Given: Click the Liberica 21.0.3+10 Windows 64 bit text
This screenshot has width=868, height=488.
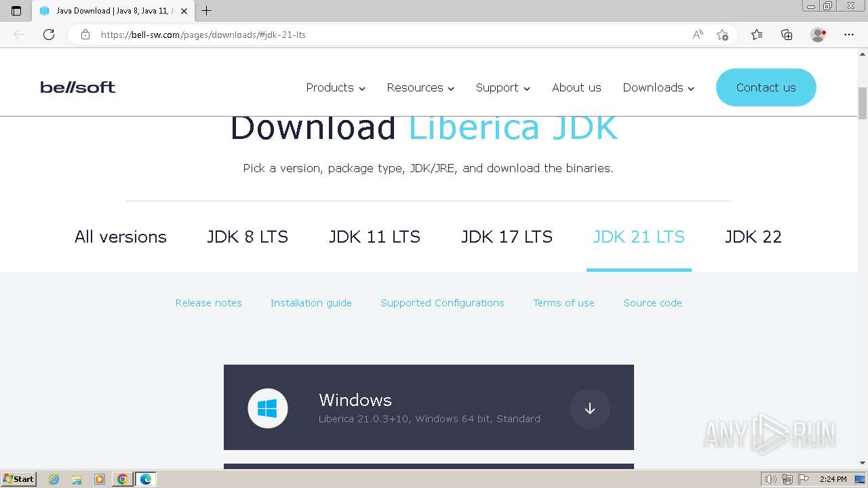Looking at the screenshot, I should [429, 419].
